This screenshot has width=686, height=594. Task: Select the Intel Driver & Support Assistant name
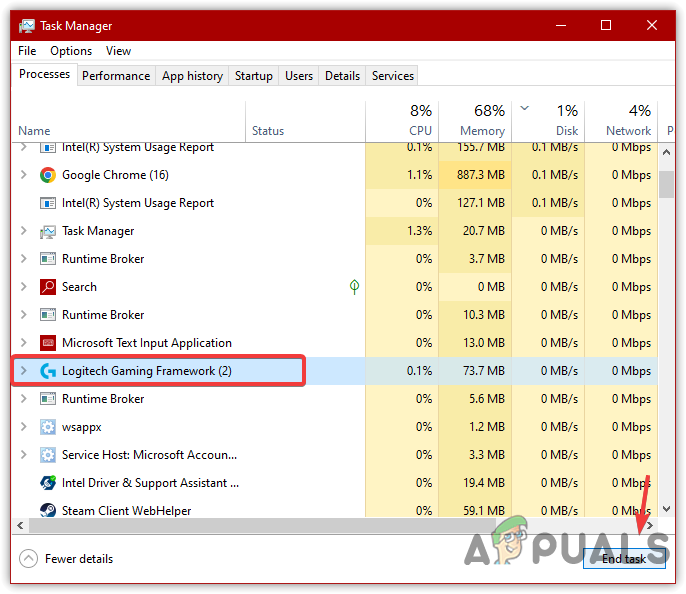coord(150,483)
